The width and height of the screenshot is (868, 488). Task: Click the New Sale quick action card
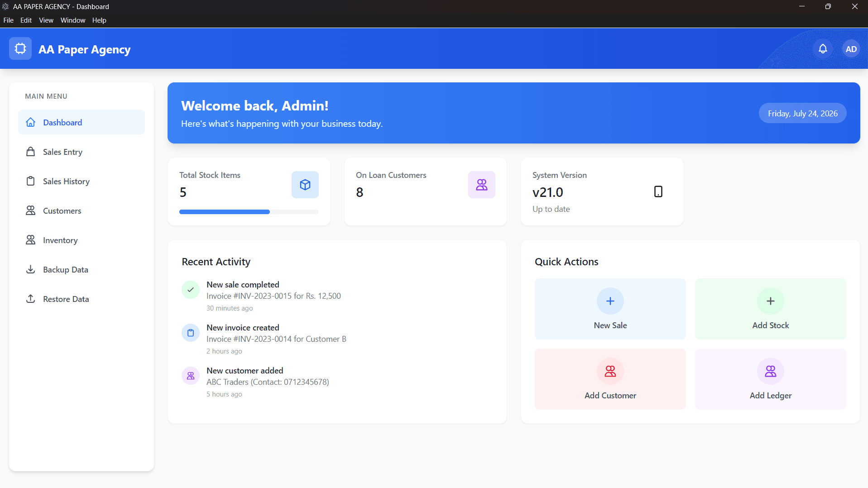[x=610, y=309]
